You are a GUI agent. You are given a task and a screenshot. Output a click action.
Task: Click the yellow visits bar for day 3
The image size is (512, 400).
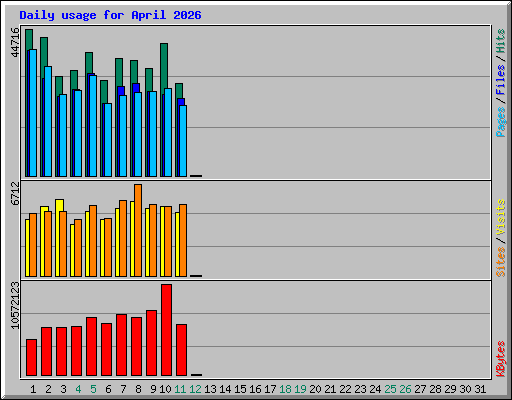59,205
